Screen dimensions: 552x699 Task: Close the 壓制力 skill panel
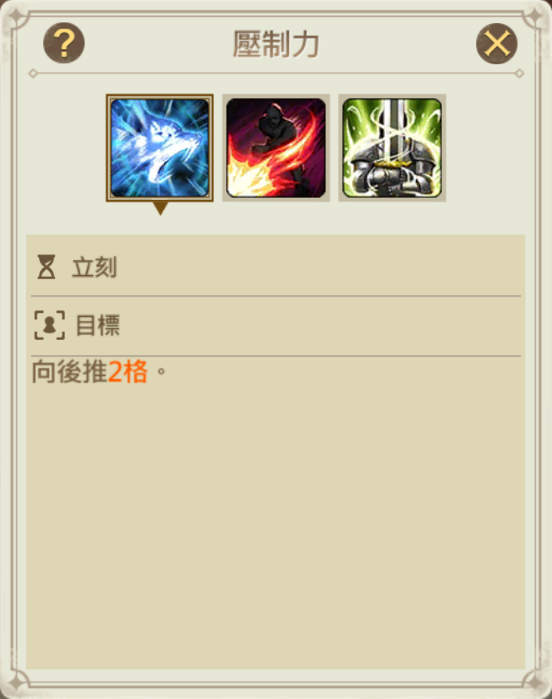point(497,43)
